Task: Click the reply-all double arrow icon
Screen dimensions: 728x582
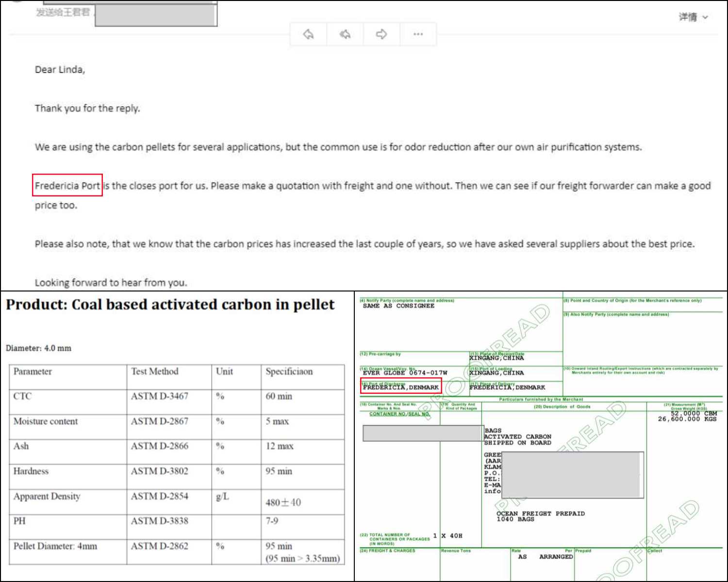Action: [x=345, y=34]
